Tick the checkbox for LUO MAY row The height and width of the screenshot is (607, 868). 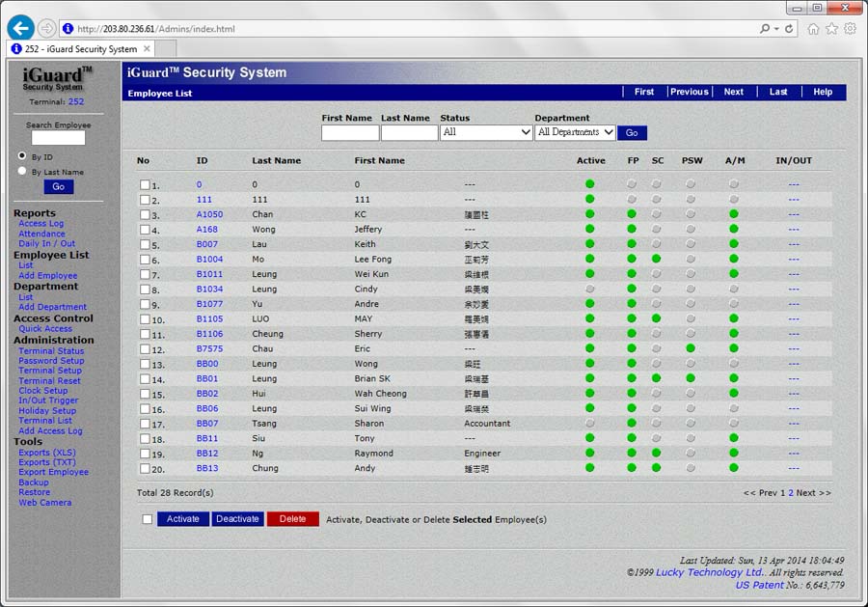[145, 319]
